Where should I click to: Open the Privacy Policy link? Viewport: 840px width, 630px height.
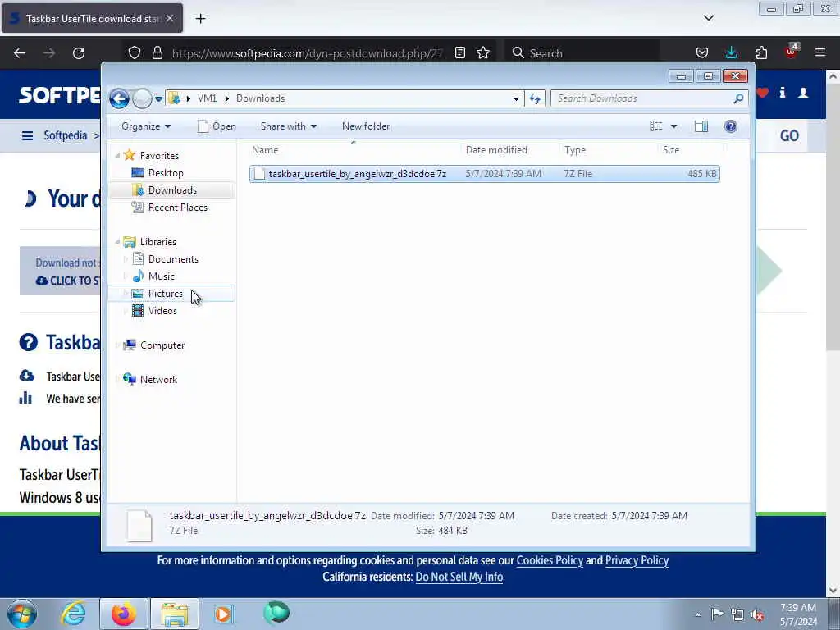[x=637, y=560]
